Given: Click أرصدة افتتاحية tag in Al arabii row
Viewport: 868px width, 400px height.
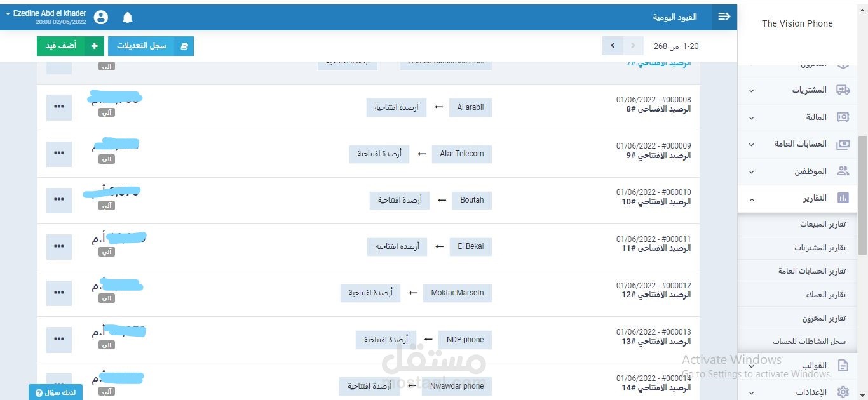Looking at the screenshot, I should point(397,107).
